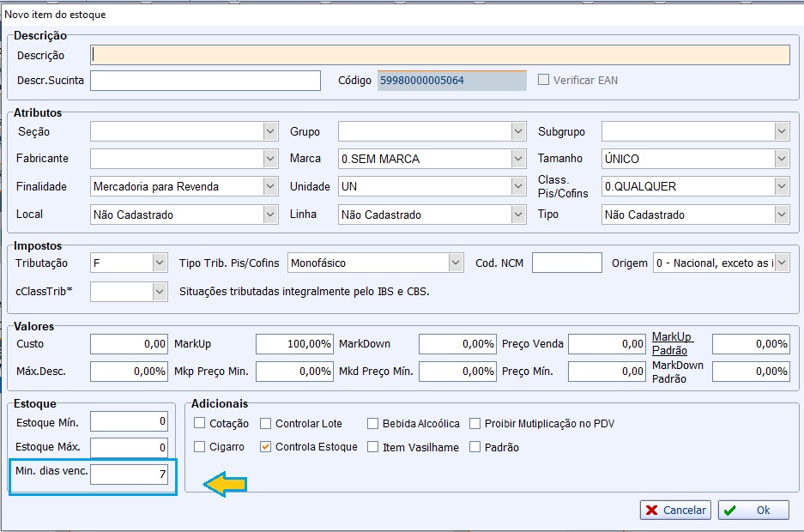Enable the Cotação checkbox
804x532 pixels.
click(x=200, y=423)
